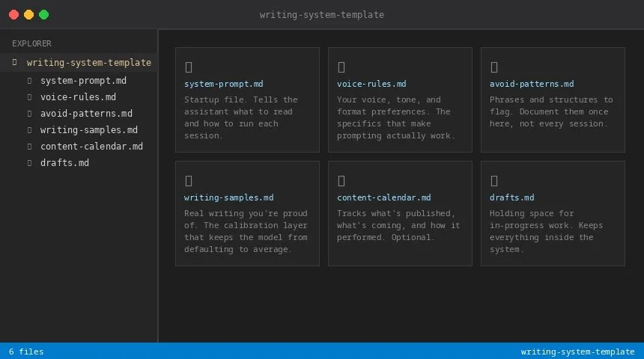Open the avoid-patterns.md card title link
Image resolution: width=644 pixels, height=359 pixels.
(532, 84)
